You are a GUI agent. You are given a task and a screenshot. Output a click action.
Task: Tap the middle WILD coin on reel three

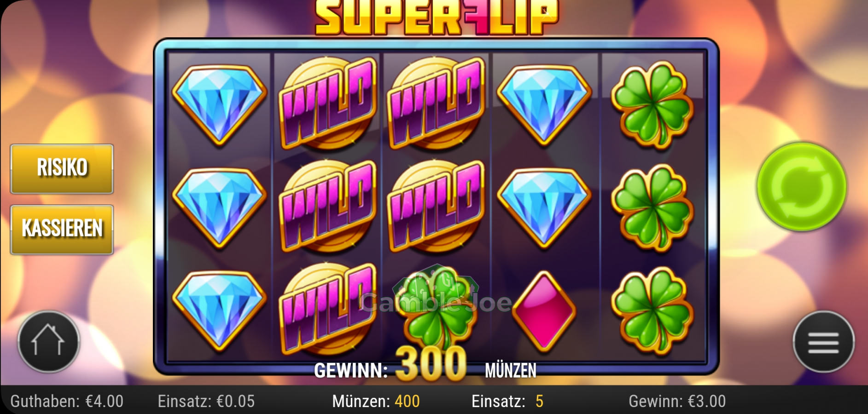click(x=436, y=207)
